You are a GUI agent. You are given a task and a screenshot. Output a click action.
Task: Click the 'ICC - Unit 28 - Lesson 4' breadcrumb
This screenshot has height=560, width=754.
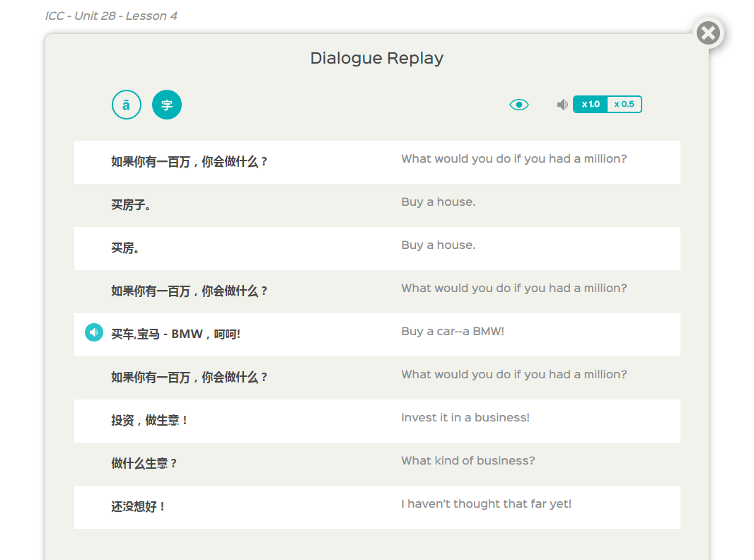[x=111, y=16]
